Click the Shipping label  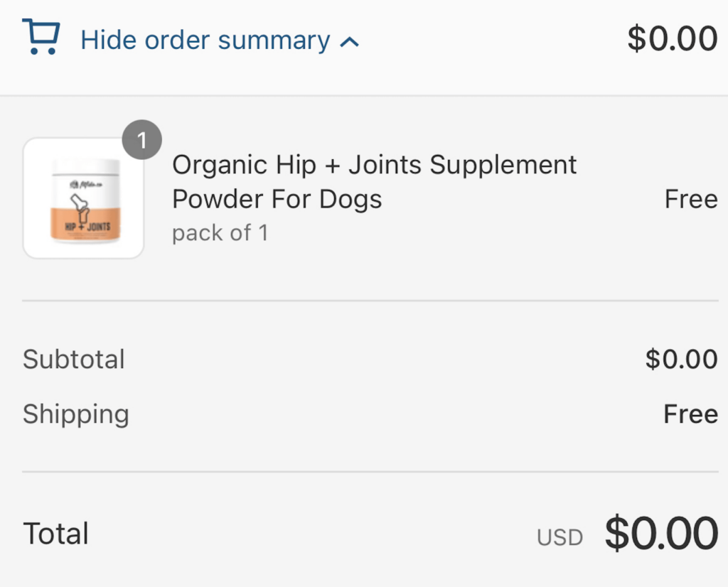click(x=76, y=414)
